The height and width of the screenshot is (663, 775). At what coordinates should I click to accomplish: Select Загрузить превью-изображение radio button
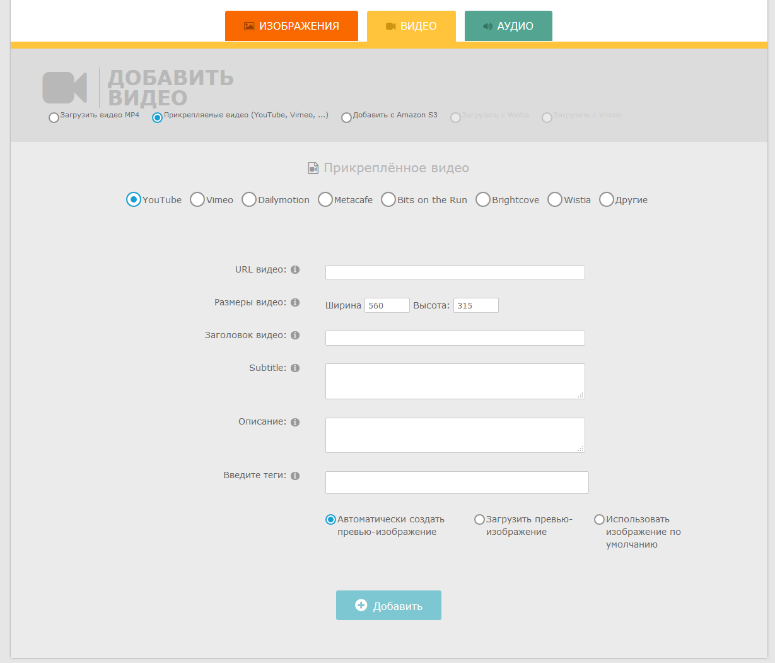click(x=479, y=520)
